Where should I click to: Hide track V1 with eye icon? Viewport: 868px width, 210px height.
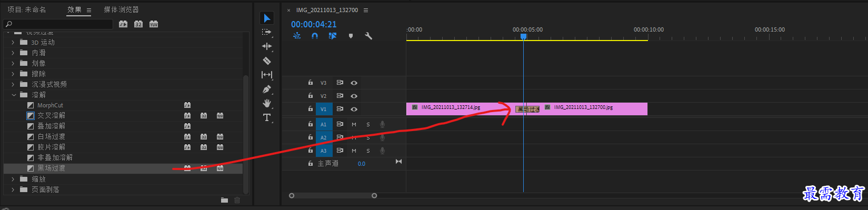354,109
